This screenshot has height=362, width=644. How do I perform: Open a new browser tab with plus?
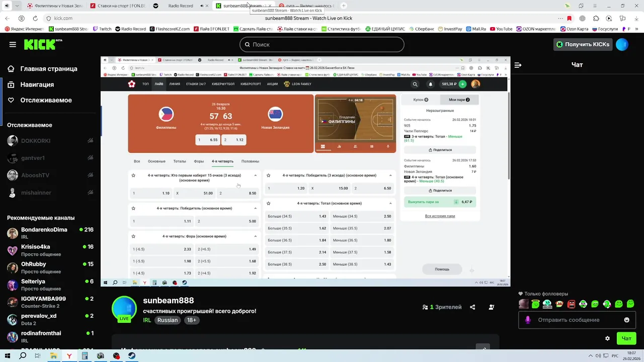tap(344, 6)
